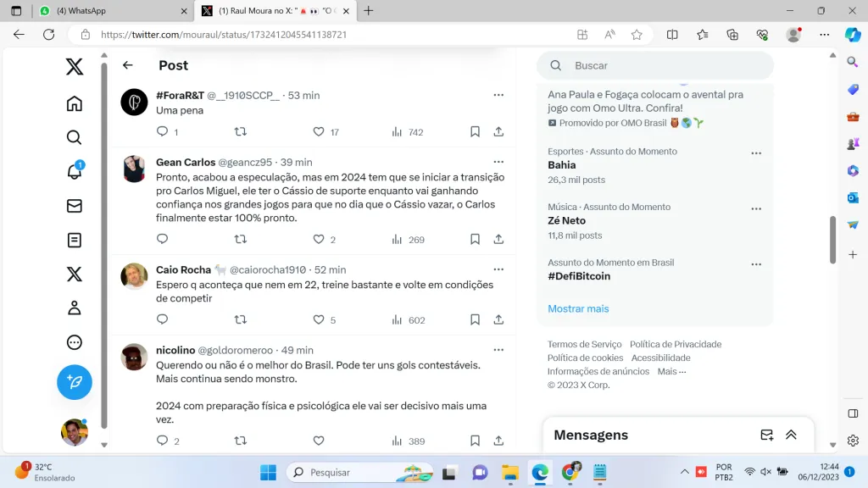Image resolution: width=868 pixels, height=488 pixels.
Task: Open more options on Bahia trend
Action: [x=756, y=153]
